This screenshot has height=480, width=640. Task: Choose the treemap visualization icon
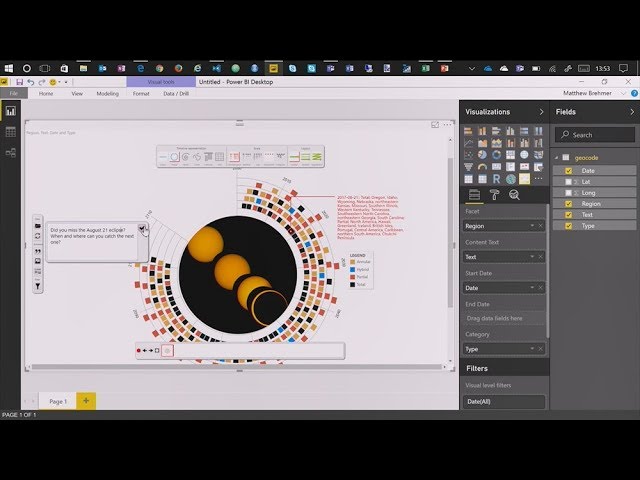point(510,155)
